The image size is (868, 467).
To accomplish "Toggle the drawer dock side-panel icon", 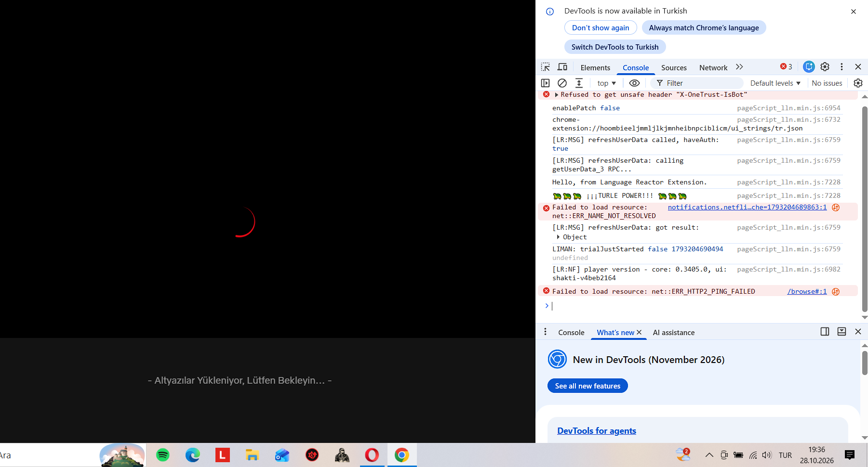I will click(825, 332).
